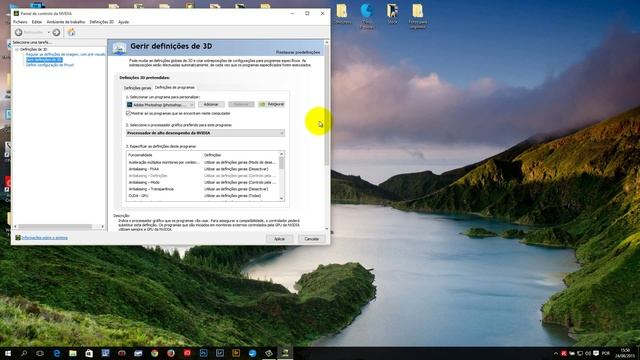This screenshot has width=640, height=360.
Task: Click the settings list vertical scrollbar thumb
Action: click(x=281, y=163)
